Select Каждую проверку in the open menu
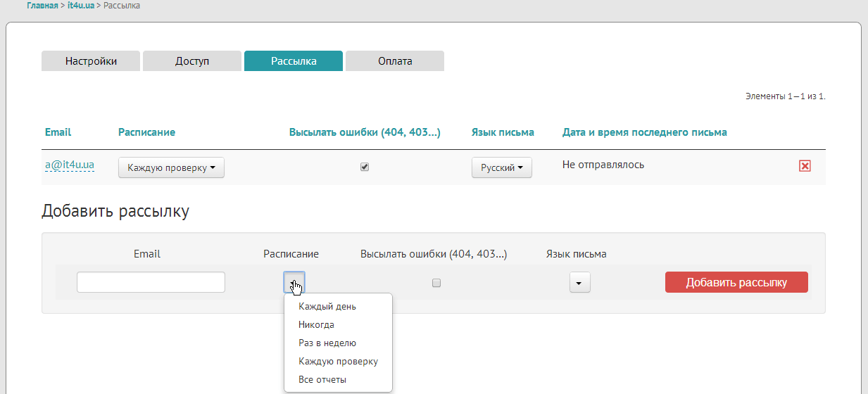 point(338,362)
